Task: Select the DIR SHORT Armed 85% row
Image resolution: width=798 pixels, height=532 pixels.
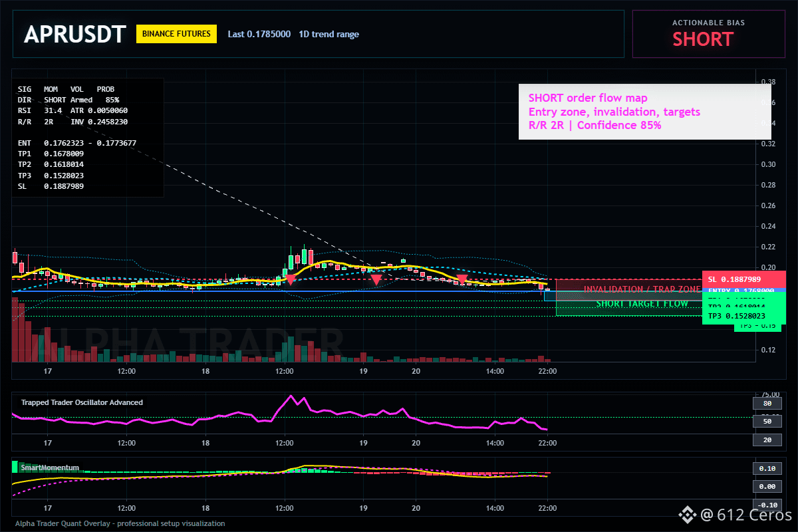Action: pos(68,99)
